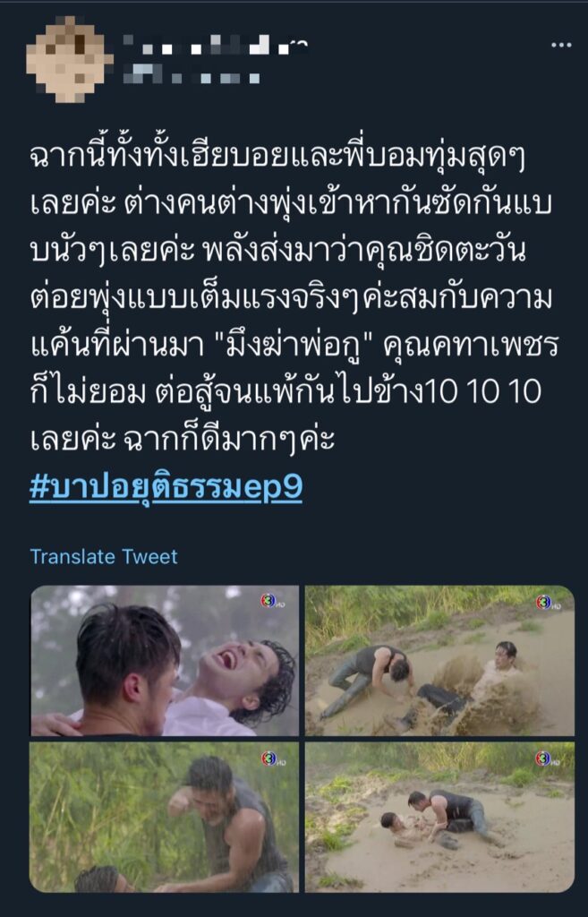Open the author's blurred display name
The width and height of the screenshot is (588, 917).
(215, 45)
